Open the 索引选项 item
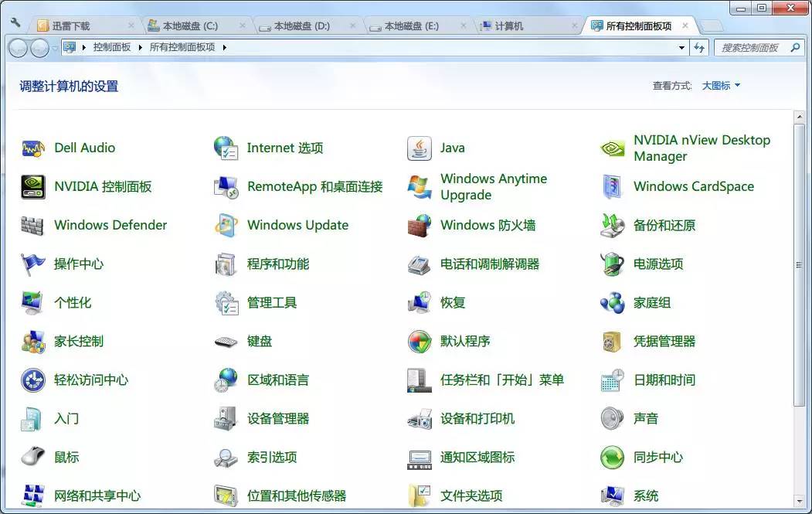The image size is (812, 514). click(x=256, y=457)
